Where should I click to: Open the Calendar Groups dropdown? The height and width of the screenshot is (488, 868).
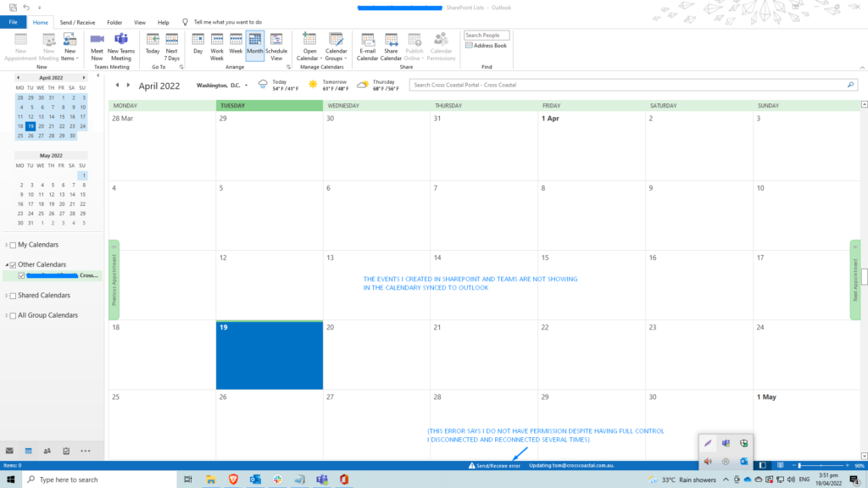coord(336,47)
